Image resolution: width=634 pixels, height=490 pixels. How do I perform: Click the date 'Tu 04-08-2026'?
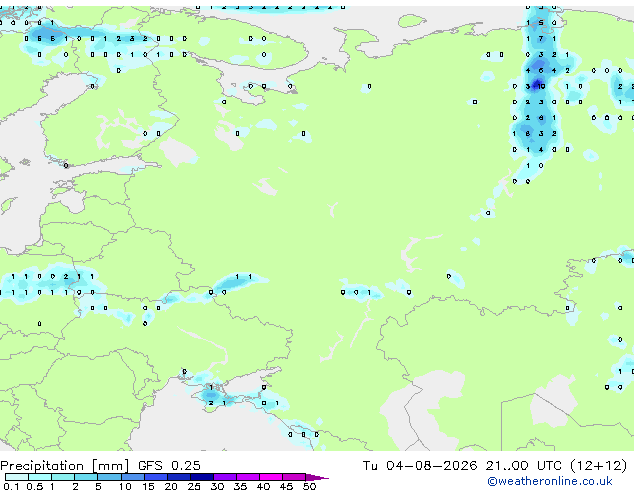(420, 465)
